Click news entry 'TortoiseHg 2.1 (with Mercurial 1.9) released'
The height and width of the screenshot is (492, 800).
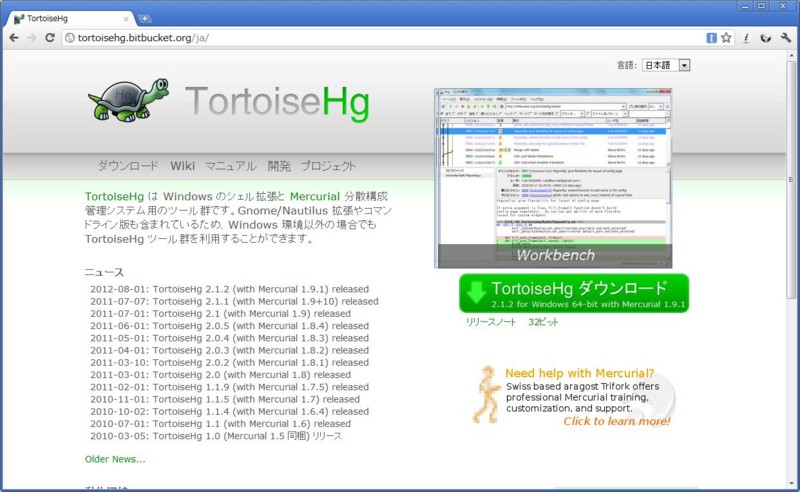[252, 313]
